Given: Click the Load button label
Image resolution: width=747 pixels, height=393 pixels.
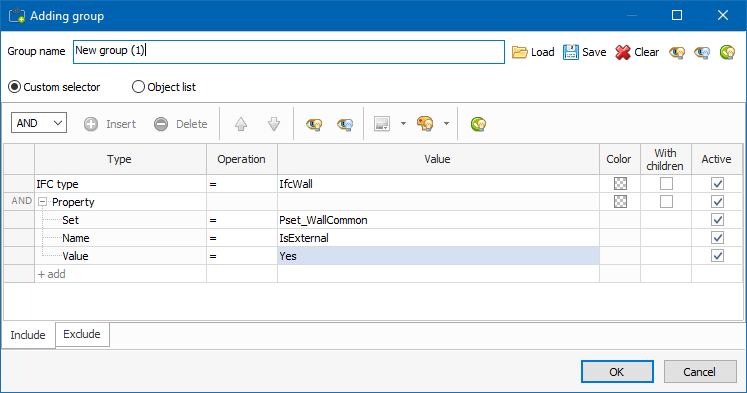Looking at the screenshot, I should 543,52.
